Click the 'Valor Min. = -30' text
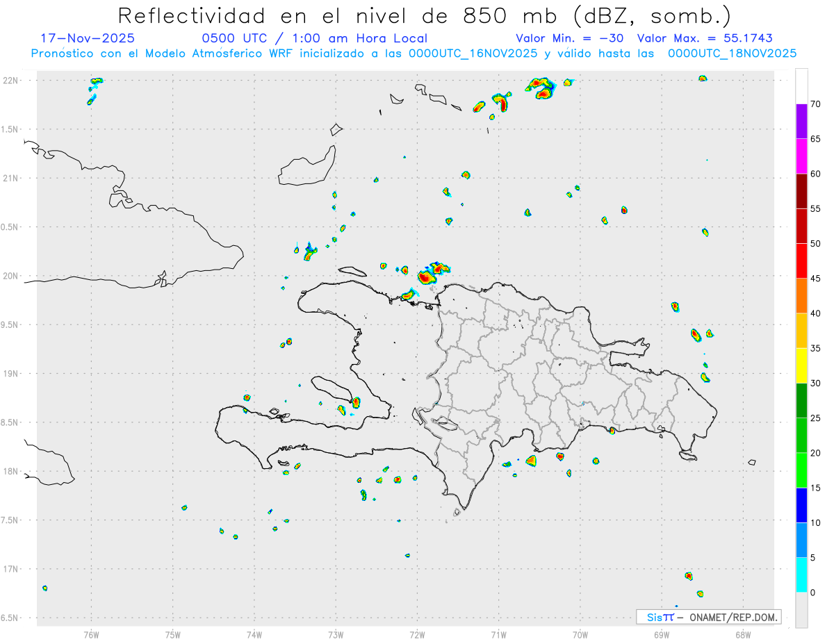The height and width of the screenshot is (644, 834). tap(570, 38)
